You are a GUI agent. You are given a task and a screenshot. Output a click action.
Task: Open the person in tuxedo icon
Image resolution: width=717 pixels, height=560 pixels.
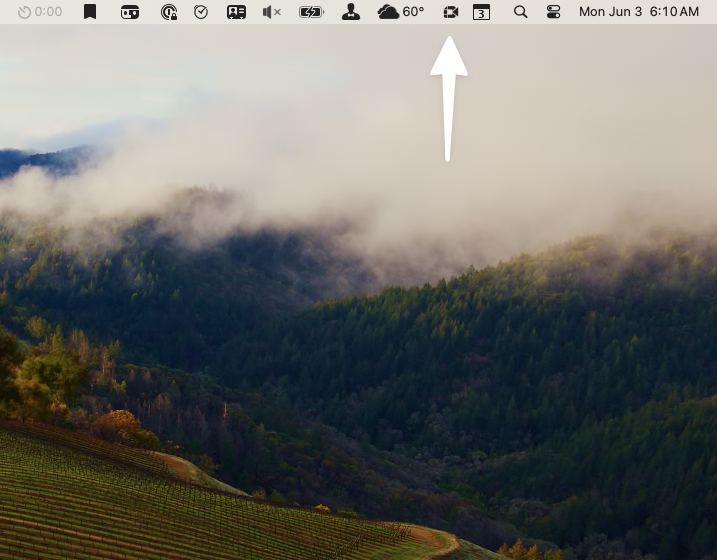click(x=350, y=12)
